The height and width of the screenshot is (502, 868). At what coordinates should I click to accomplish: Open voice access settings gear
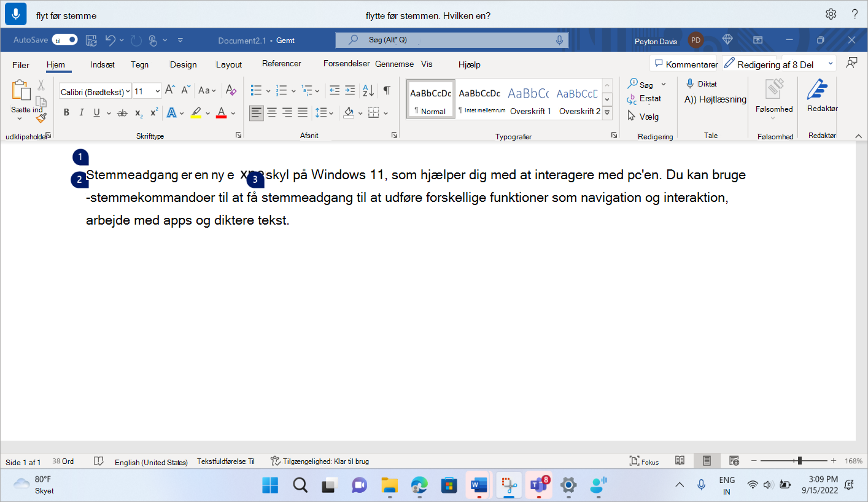click(x=831, y=14)
